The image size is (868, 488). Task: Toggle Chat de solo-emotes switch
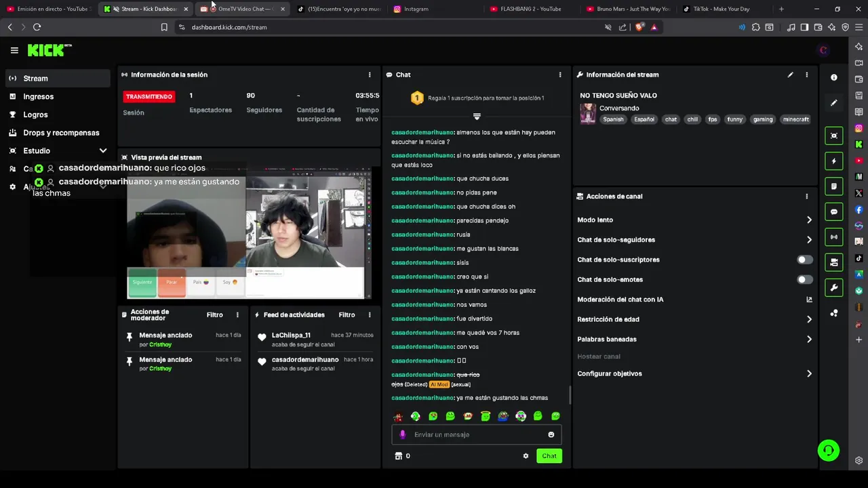[x=804, y=279]
